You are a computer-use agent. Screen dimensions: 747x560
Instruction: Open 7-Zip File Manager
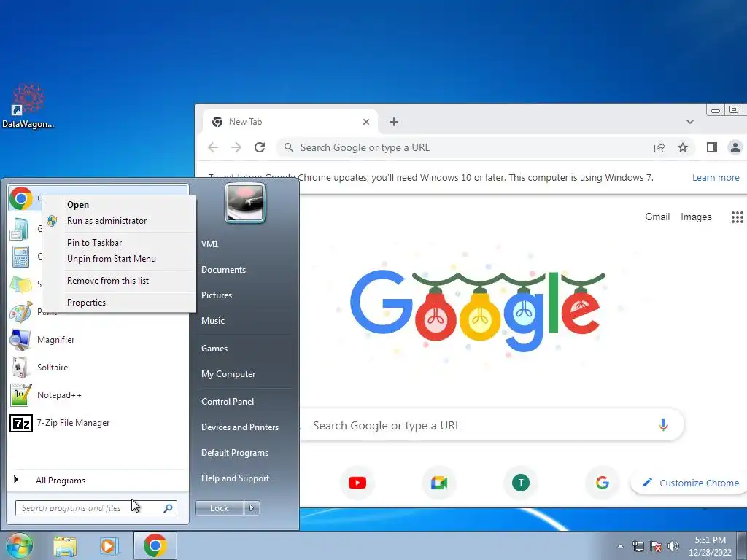click(73, 423)
